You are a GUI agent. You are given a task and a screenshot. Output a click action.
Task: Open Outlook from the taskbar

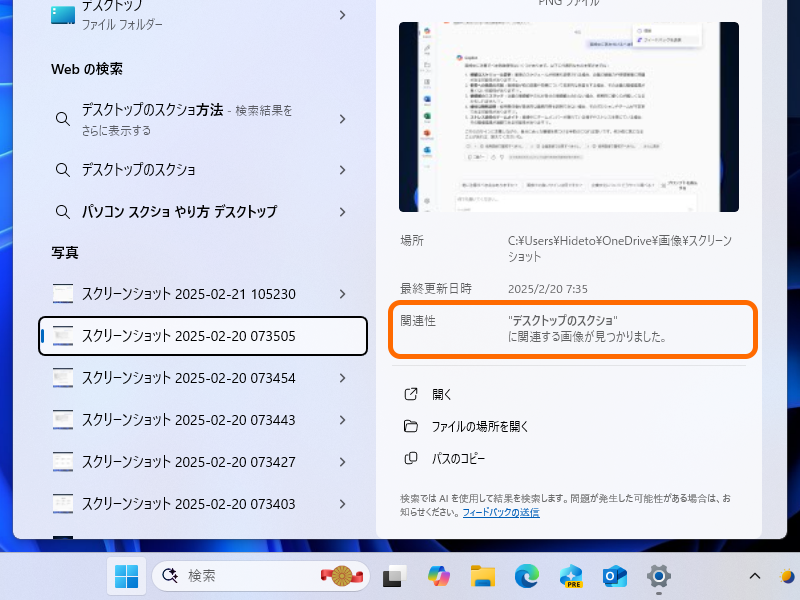tap(614, 577)
